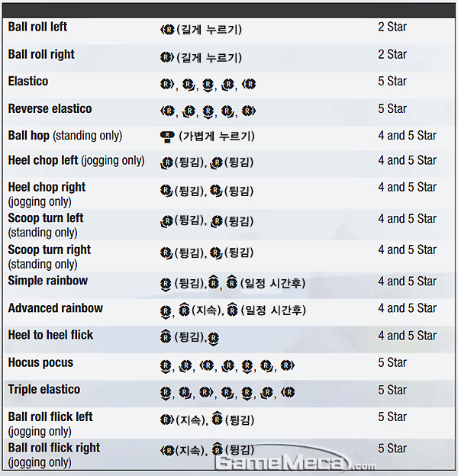Click the 2 Star rating for Ball roll left
The height and width of the screenshot is (476, 458).
tap(392, 27)
